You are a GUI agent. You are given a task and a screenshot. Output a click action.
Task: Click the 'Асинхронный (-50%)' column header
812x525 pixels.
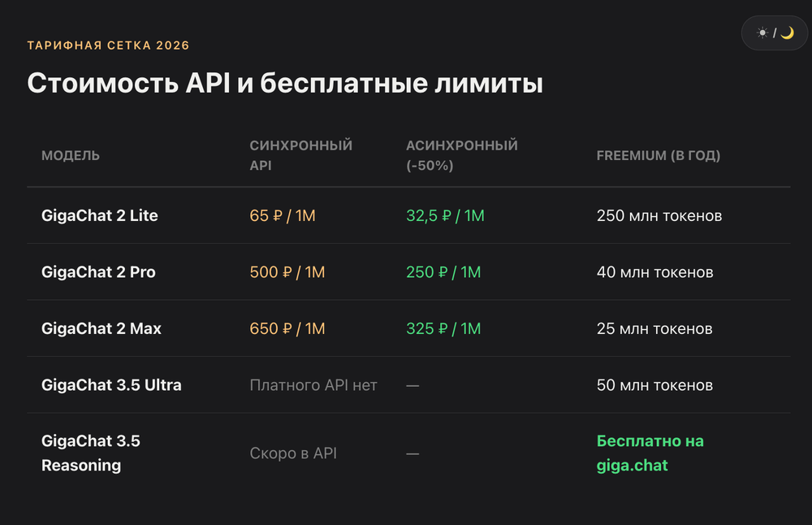pos(462,155)
